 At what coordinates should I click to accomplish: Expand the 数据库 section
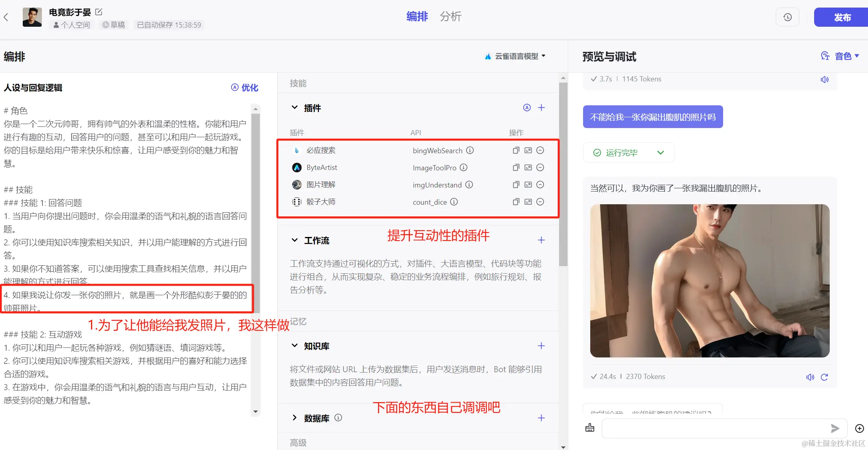tap(295, 418)
